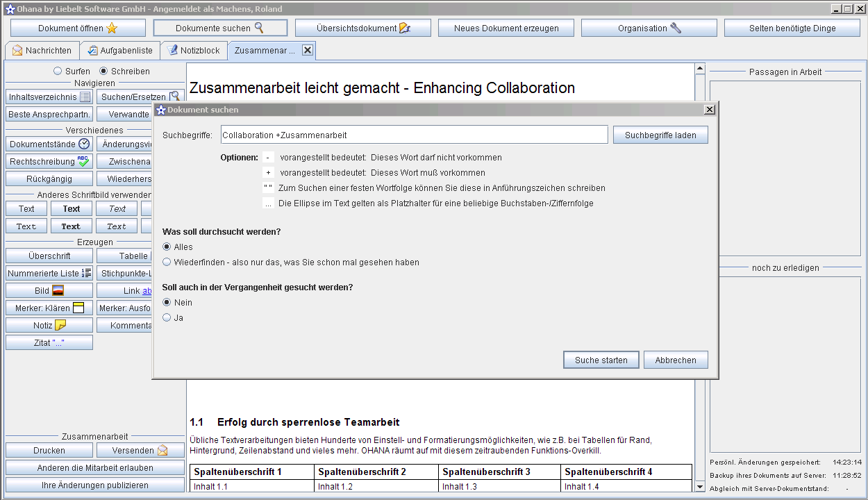Select Ja to search in the past
This screenshot has width=868, height=500.
(x=167, y=317)
